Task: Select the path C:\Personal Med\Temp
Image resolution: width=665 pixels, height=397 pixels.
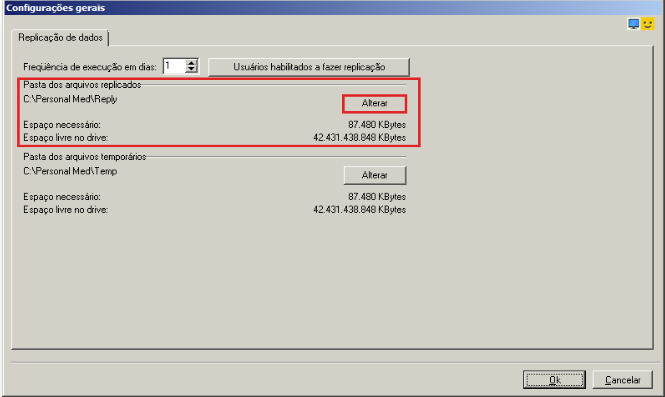Action: (70, 171)
